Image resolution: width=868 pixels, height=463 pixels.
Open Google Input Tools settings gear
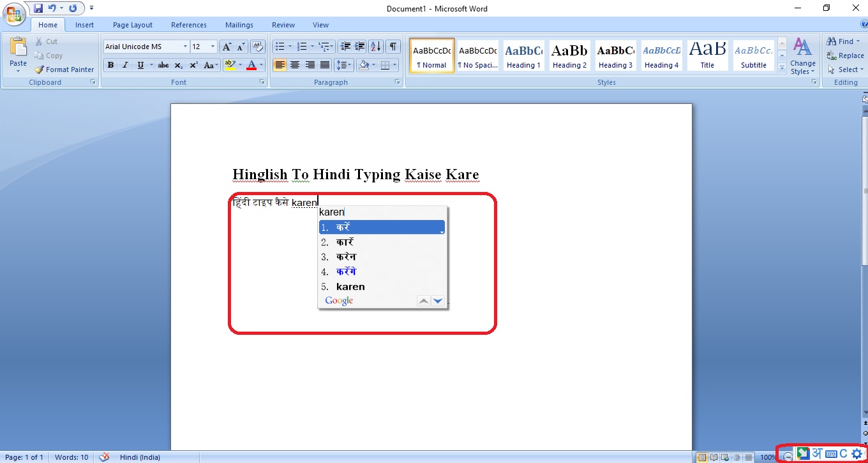857,453
